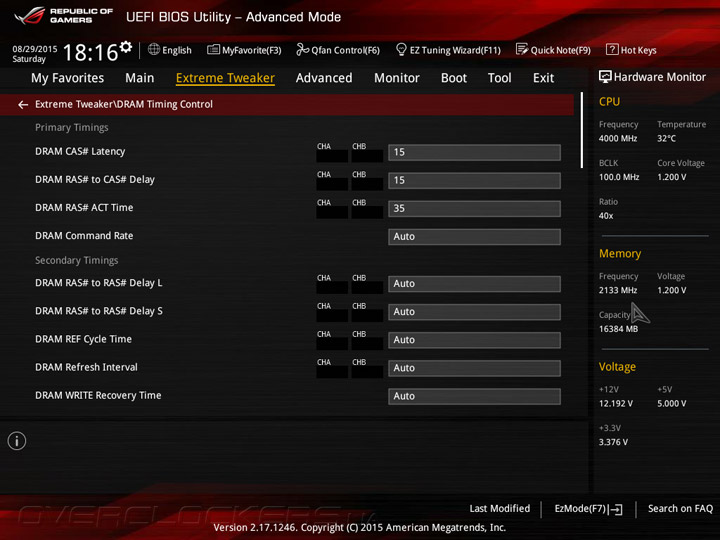720x540 pixels.
Task: Click DRAM Refresh Interval Auto field
Action: 474,368
